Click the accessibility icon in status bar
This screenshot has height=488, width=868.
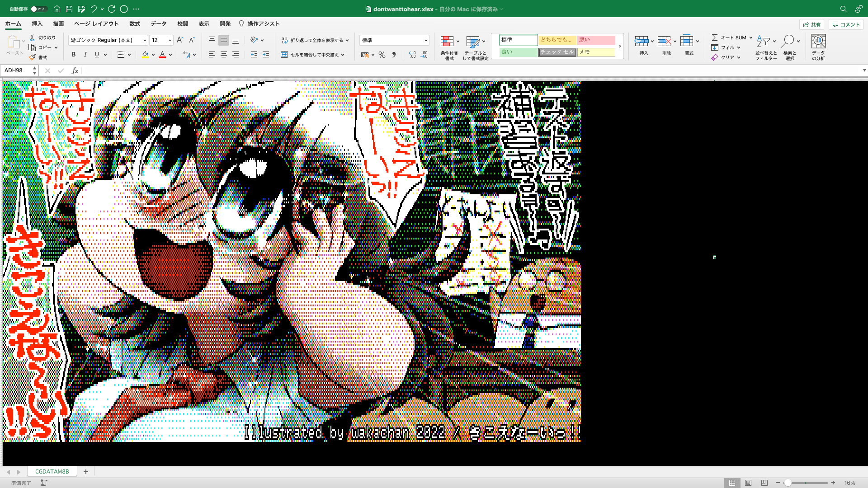[x=44, y=483]
